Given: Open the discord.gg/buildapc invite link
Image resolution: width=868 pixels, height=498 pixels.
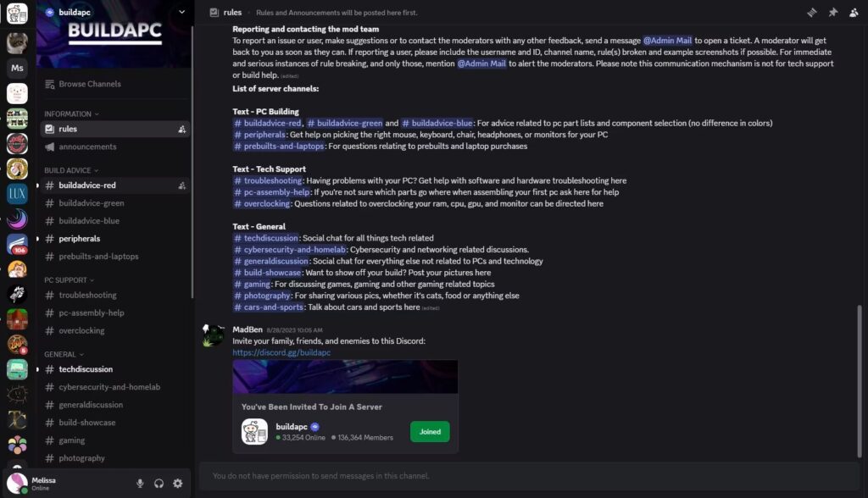Looking at the screenshot, I should 281,352.
